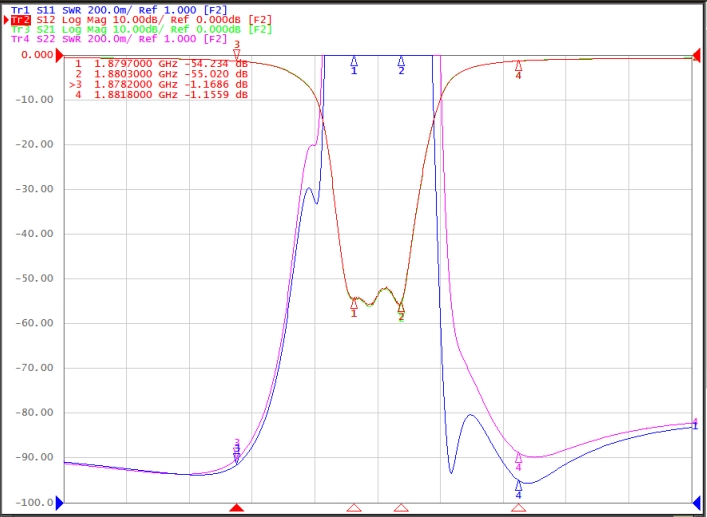Click the filled red triangle on bottom axis
The width and height of the screenshot is (707, 517).
237,508
